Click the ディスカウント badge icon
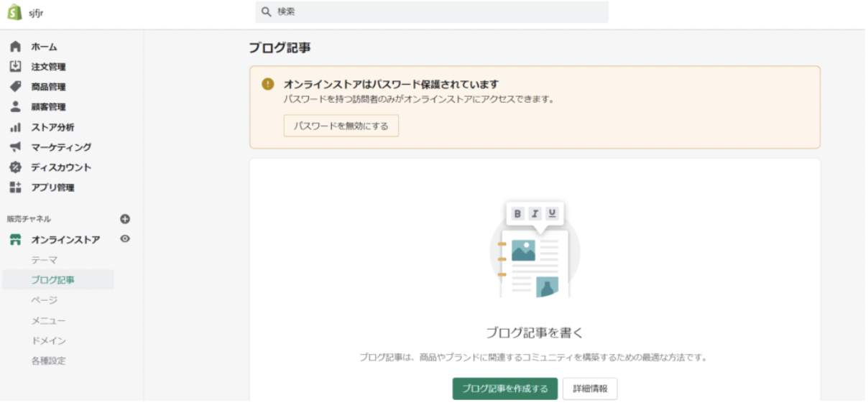The width and height of the screenshot is (868, 405). click(x=15, y=167)
